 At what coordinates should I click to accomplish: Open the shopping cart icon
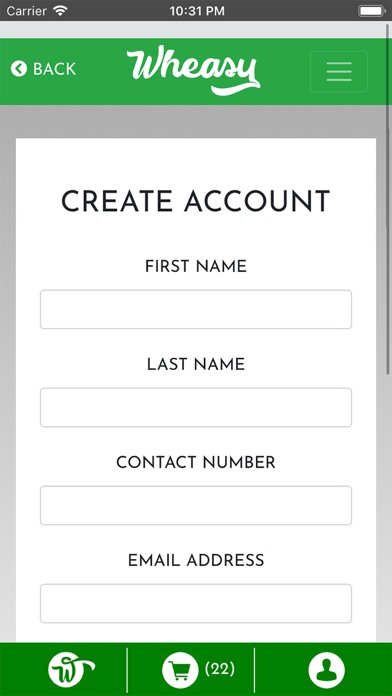(180, 669)
